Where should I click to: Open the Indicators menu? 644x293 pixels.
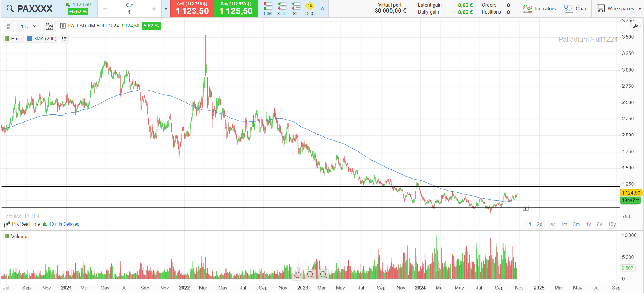click(539, 8)
